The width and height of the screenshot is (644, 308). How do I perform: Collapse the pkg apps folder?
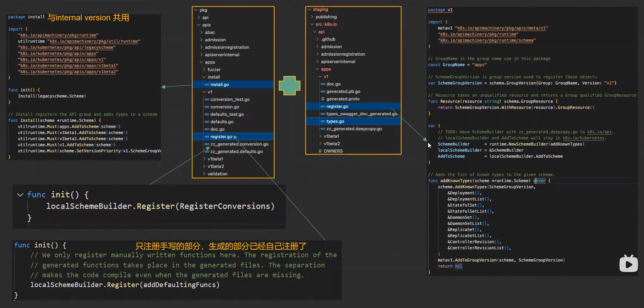tap(201, 62)
